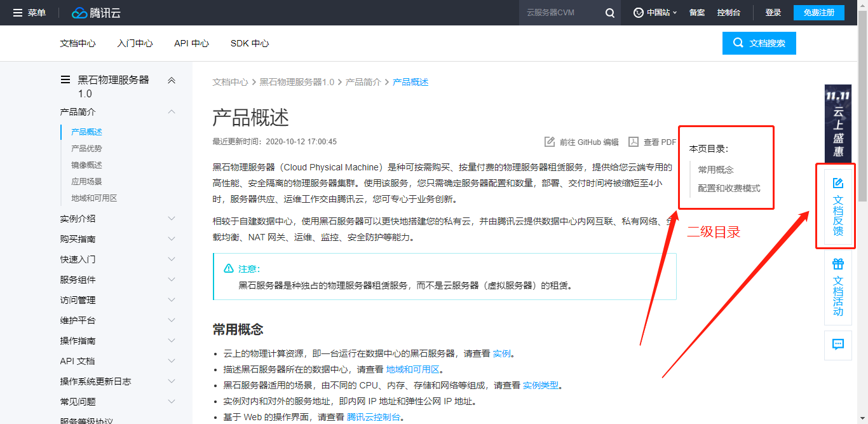
Task: Switch to the SDK 中心 tab
Action: [x=250, y=43]
